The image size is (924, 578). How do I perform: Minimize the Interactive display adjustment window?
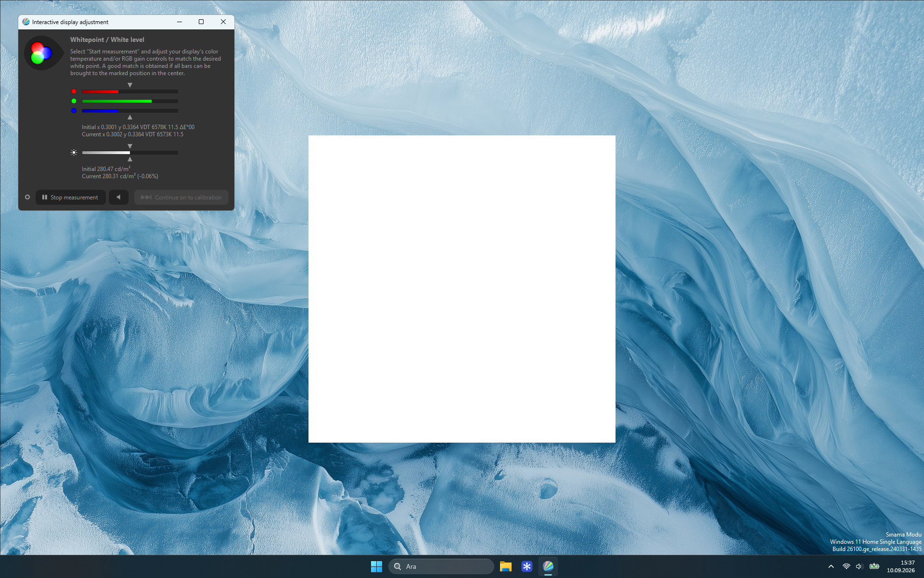pos(180,22)
